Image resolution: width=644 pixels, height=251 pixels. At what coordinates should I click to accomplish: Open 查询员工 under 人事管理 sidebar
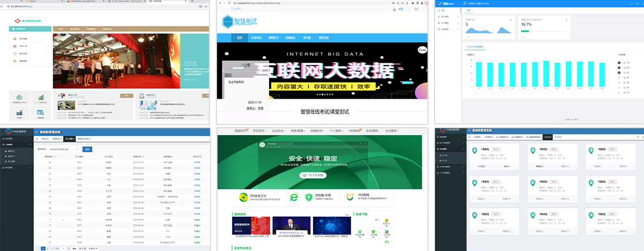click(10, 151)
